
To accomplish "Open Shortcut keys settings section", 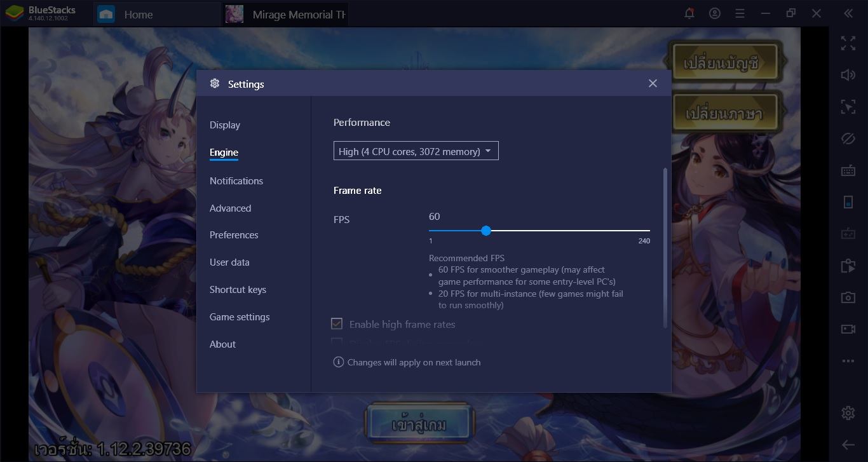I will pyautogui.click(x=238, y=290).
